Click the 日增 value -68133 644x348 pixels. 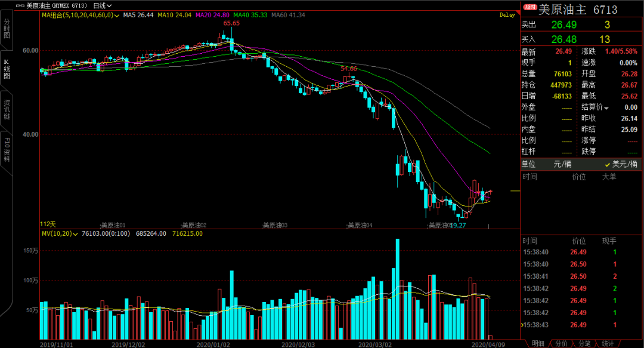point(562,96)
